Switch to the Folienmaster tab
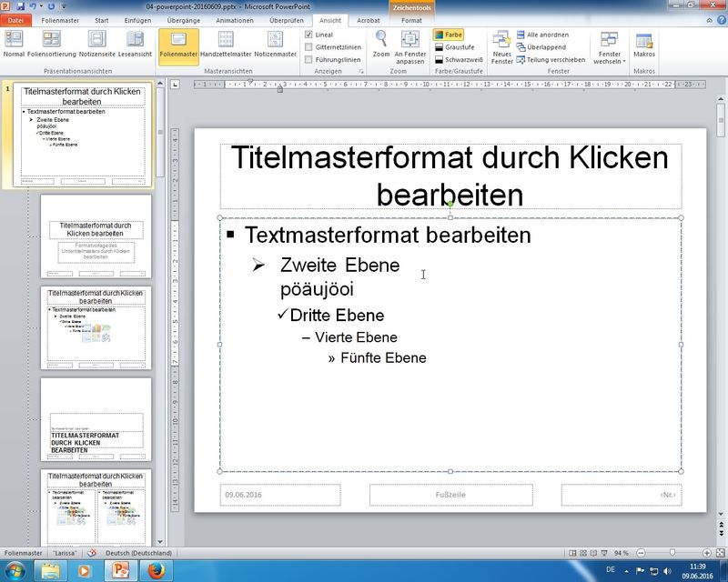This screenshot has height=582, width=728. pos(60,20)
